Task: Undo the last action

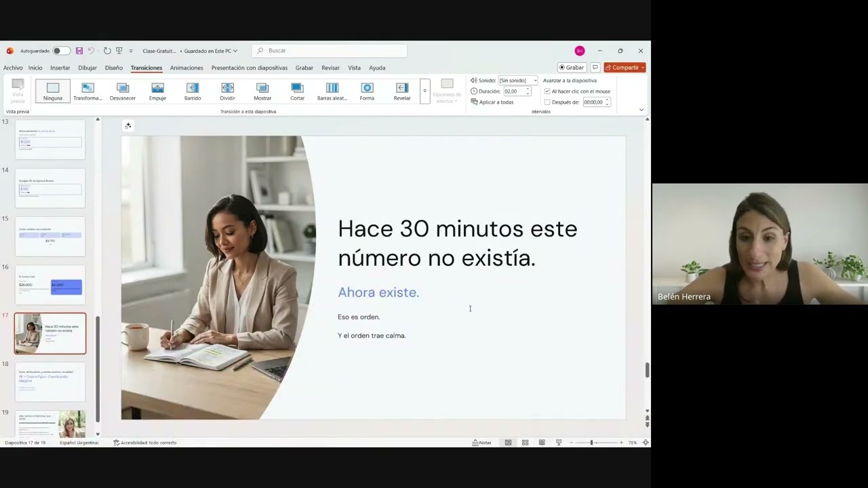Action: point(90,51)
